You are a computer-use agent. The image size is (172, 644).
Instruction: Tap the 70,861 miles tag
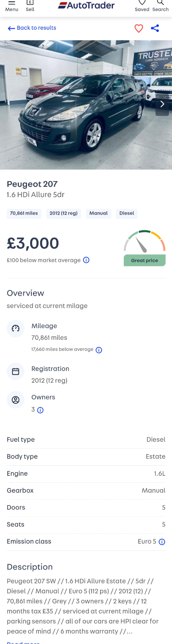point(24,213)
